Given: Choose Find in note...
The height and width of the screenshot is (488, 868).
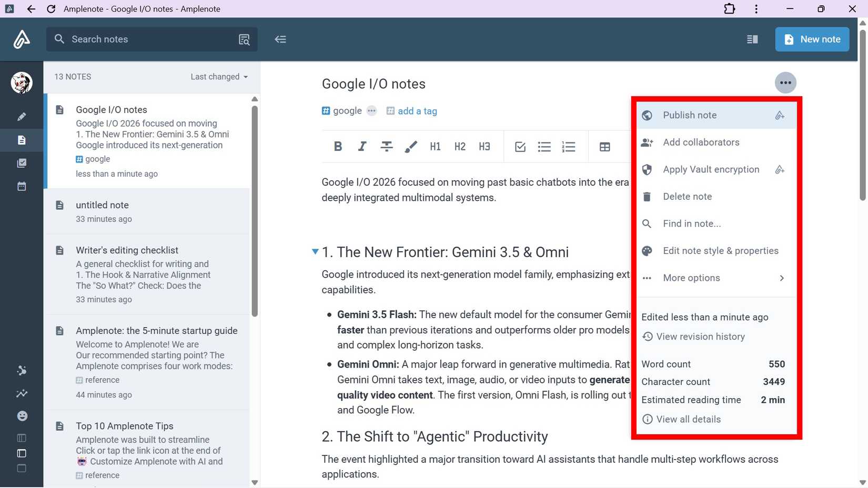Looking at the screenshot, I should point(716,224).
